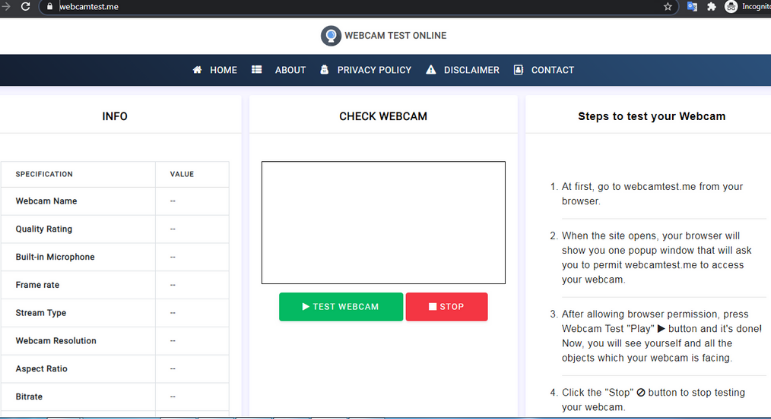Click the About list icon

pyautogui.click(x=257, y=70)
